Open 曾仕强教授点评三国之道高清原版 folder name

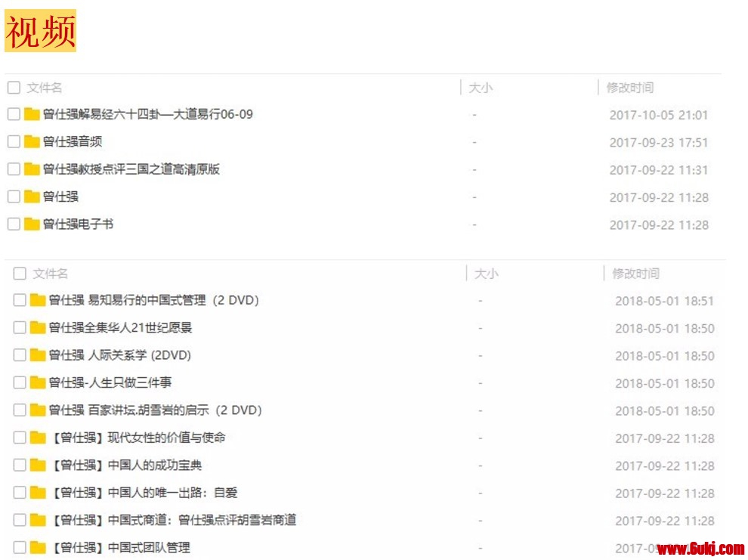131,169
